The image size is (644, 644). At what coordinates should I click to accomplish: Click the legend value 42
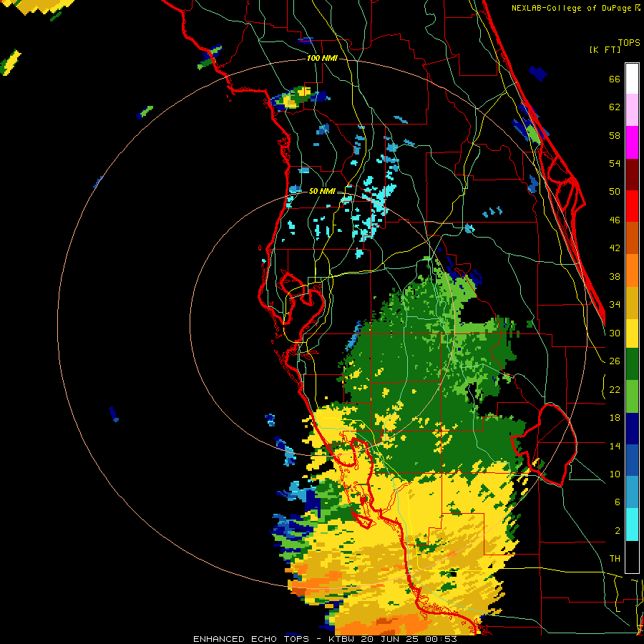[x=615, y=248]
